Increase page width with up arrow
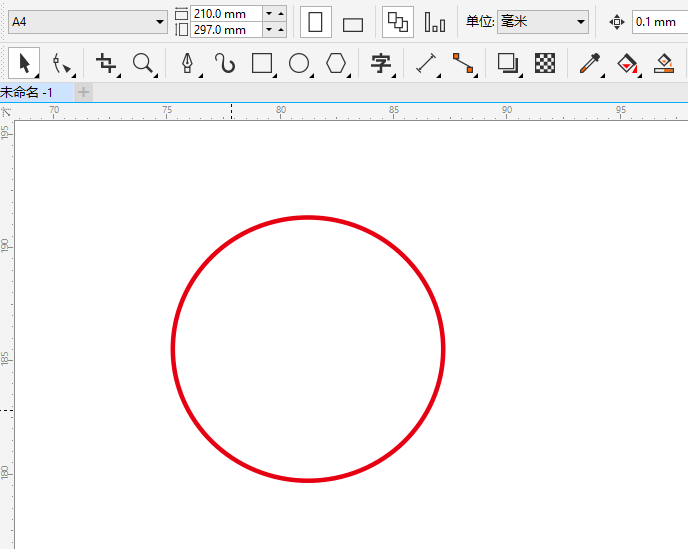The width and height of the screenshot is (688, 549). click(281, 14)
